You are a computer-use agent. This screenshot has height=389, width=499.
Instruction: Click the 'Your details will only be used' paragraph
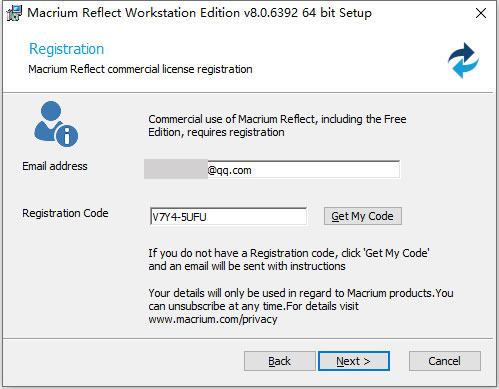301,306
